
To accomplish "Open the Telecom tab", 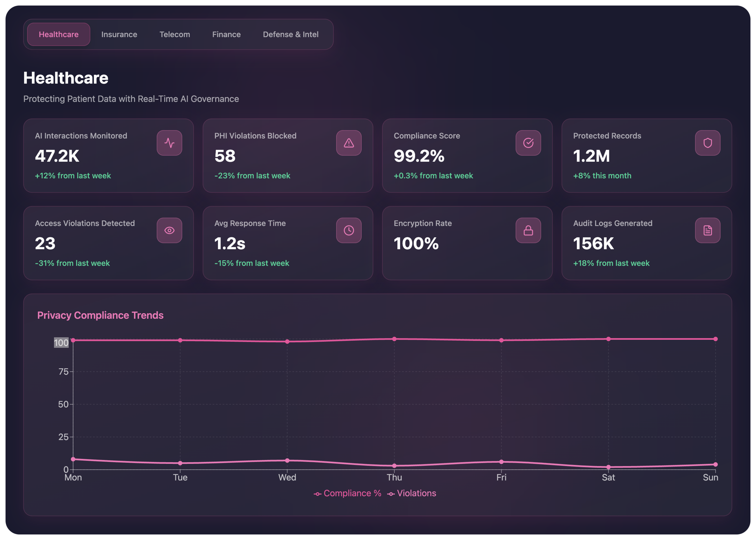I will click(x=175, y=35).
